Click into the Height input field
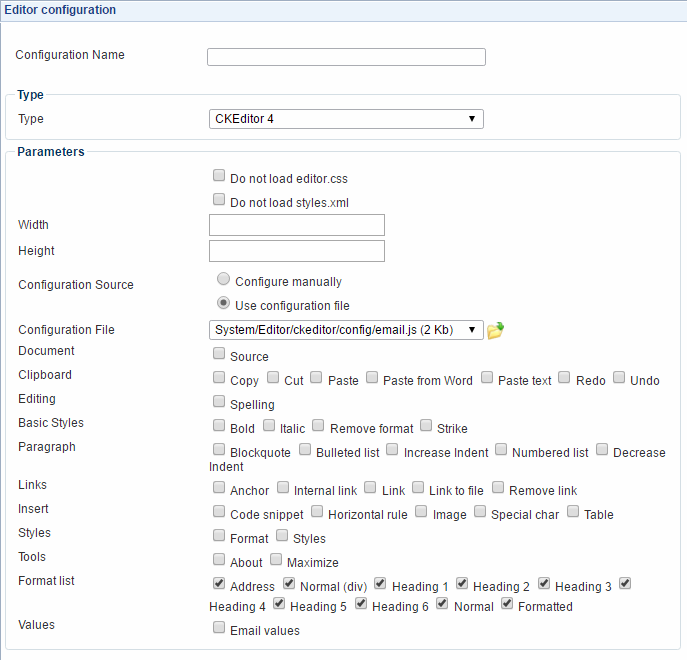 coord(296,251)
